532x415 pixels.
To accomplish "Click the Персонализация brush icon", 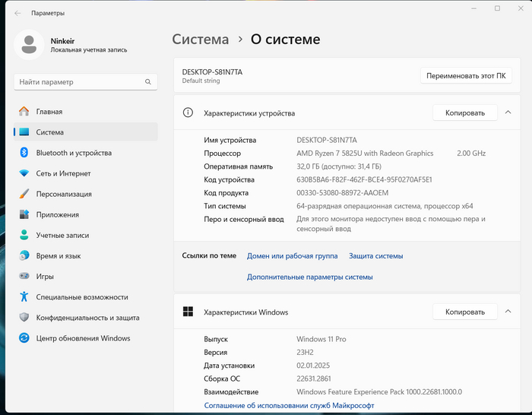I will point(24,194).
